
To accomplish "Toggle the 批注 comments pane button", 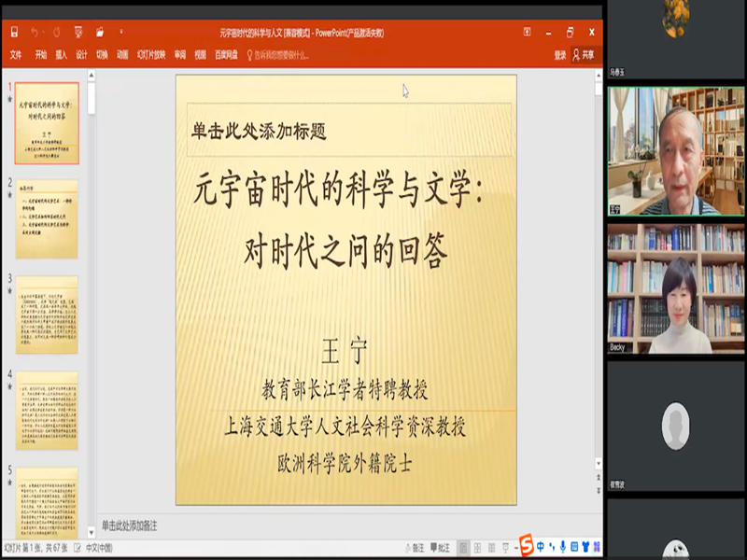I will coord(442,548).
